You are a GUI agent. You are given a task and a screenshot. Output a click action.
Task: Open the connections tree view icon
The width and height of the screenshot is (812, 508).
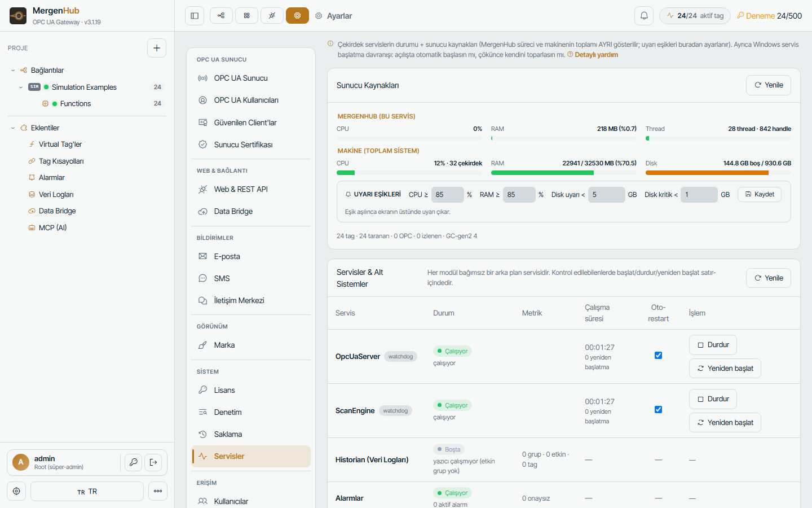221,16
